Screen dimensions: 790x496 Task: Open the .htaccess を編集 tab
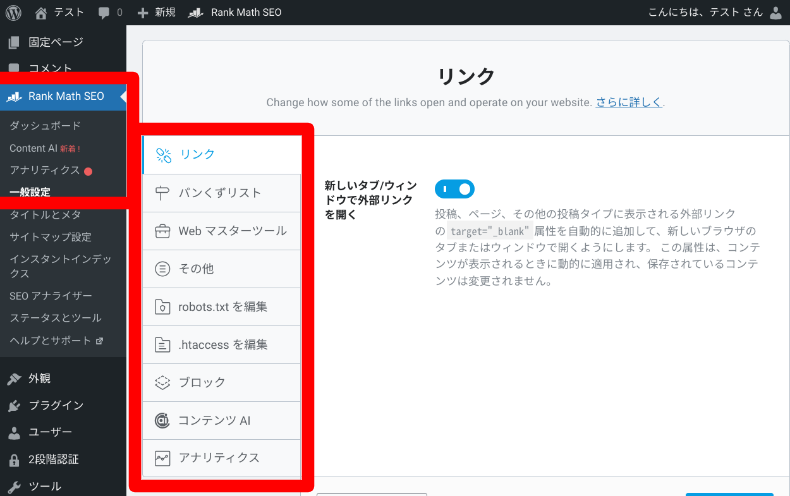(222, 345)
